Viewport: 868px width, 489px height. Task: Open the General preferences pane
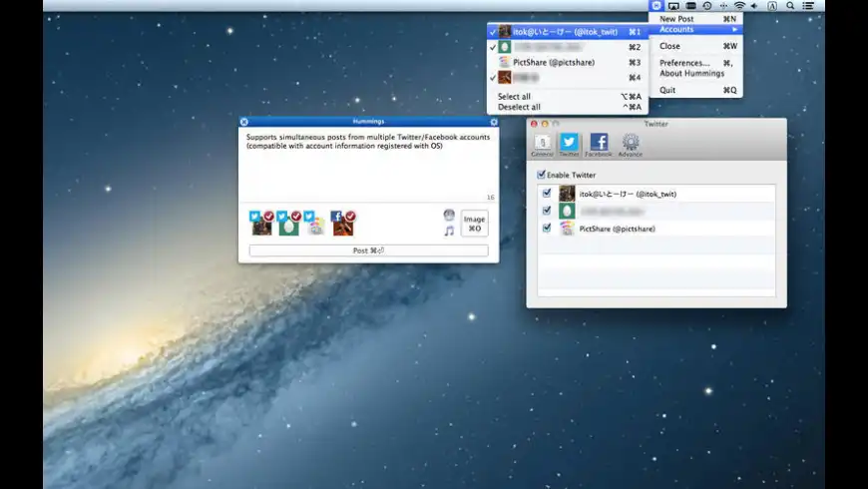tap(542, 145)
